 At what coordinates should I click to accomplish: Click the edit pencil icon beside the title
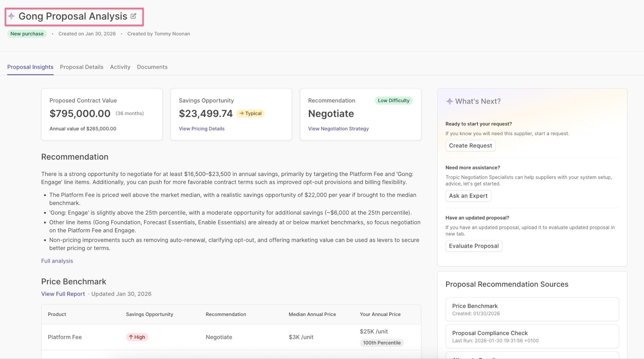click(x=133, y=16)
